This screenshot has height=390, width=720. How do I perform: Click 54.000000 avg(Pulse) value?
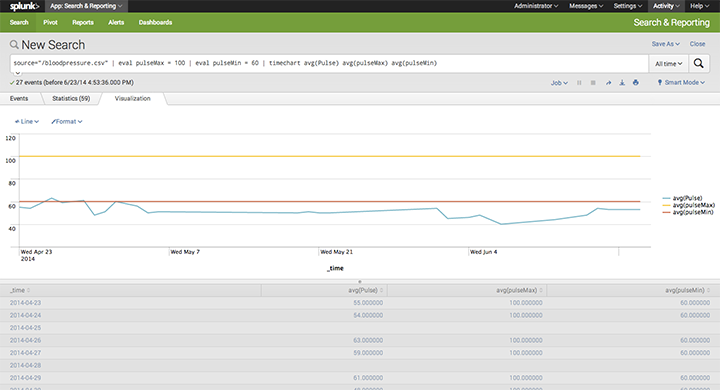(x=368, y=315)
